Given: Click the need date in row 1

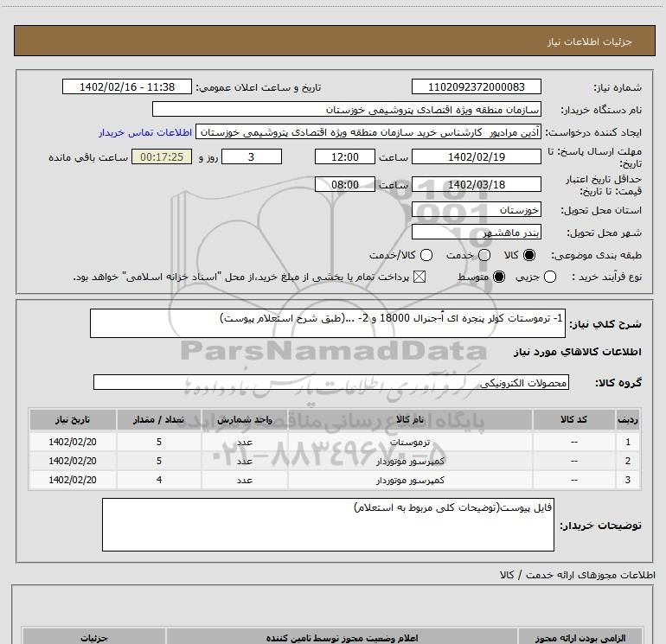Looking at the screenshot, I should (x=73, y=442).
